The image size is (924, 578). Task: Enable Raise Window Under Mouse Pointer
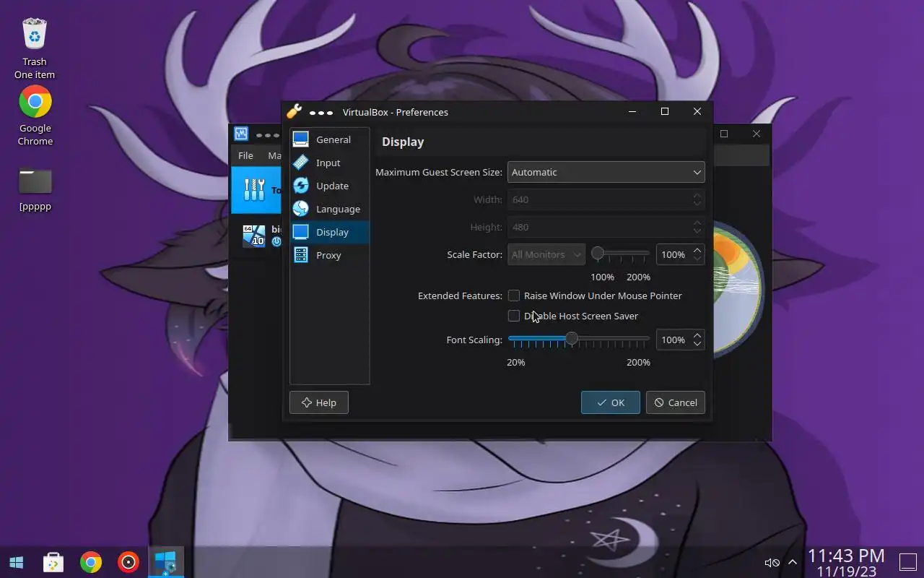tap(514, 296)
